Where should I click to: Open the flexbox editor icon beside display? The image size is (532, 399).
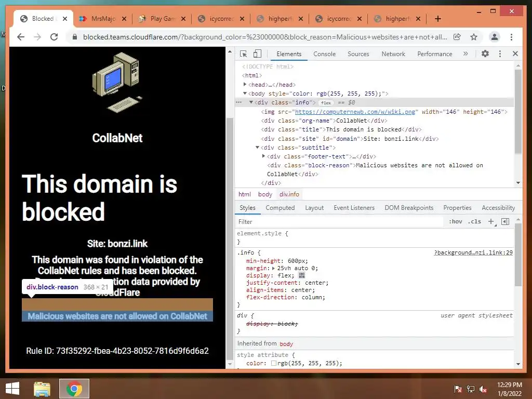(x=302, y=275)
